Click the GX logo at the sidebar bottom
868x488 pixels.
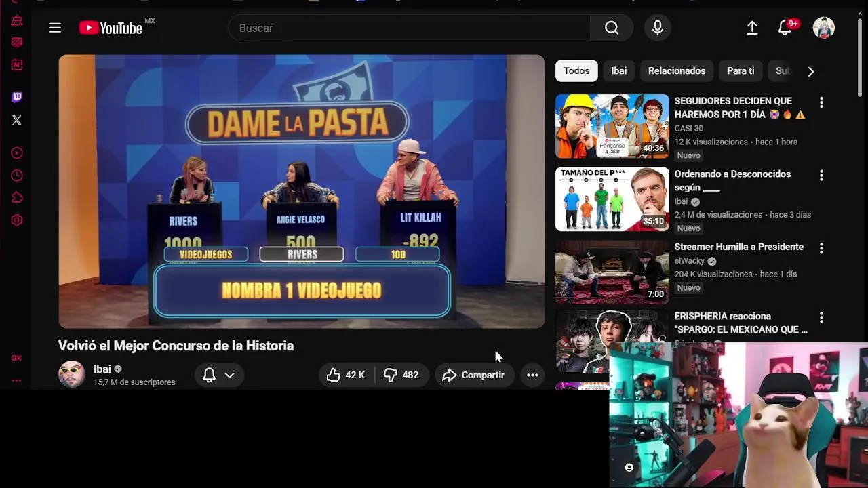point(16,358)
